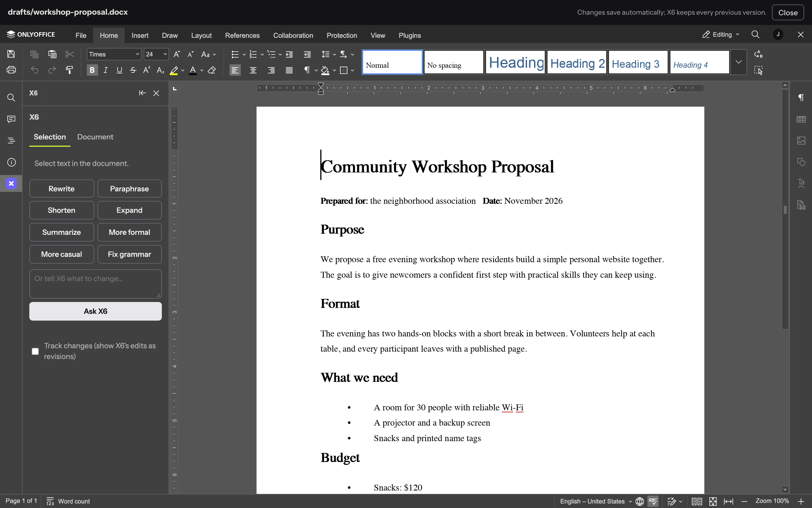Toggle Bold formatting
Image resolution: width=812 pixels, height=508 pixels.
point(92,70)
